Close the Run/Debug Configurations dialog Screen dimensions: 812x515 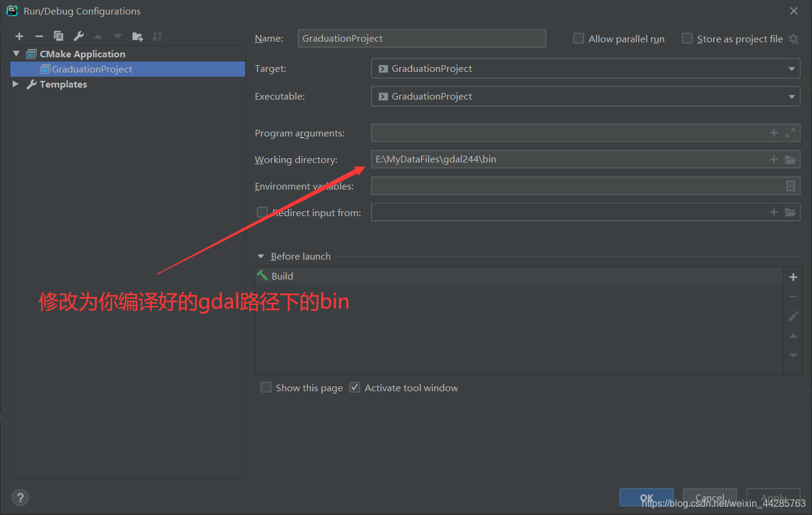coord(793,11)
